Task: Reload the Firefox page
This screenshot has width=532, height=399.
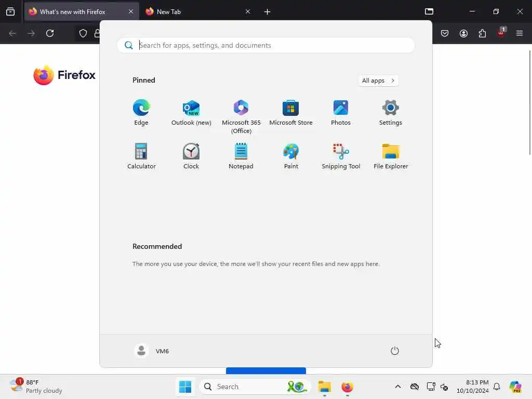Action: [x=50, y=33]
